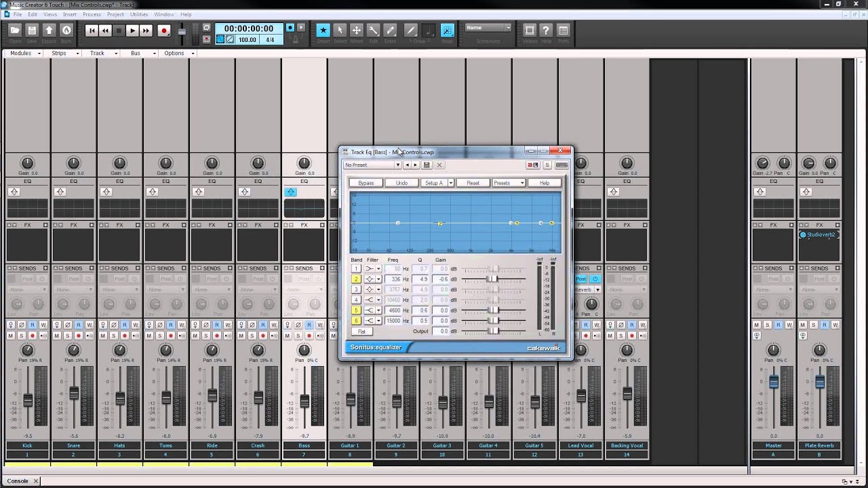Viewport: 868px width, 488px height.
Task: Choose the Select arrow tool
Action: pos(340,30)
